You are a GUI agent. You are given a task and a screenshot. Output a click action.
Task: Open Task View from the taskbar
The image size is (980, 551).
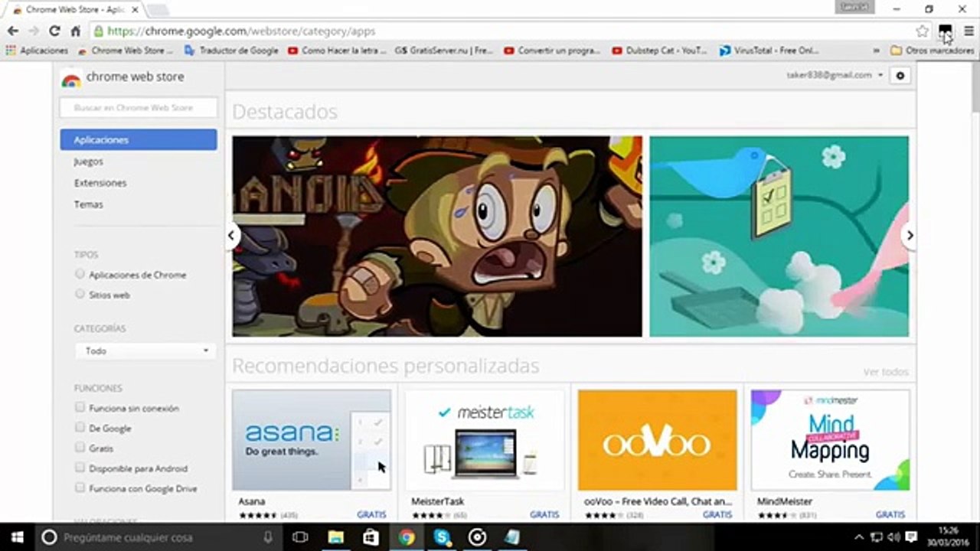pos(301,537)
